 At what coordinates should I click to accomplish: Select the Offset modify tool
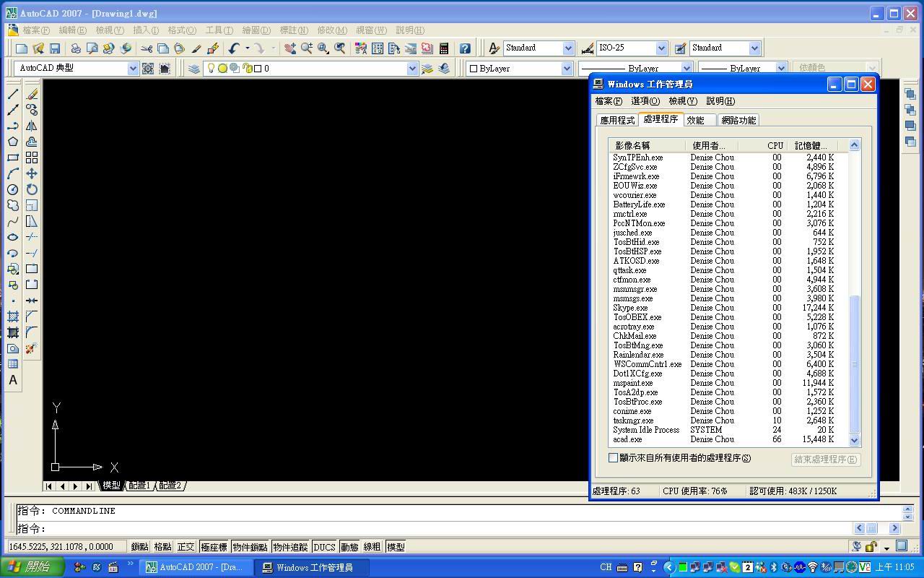tap(32, 142)
